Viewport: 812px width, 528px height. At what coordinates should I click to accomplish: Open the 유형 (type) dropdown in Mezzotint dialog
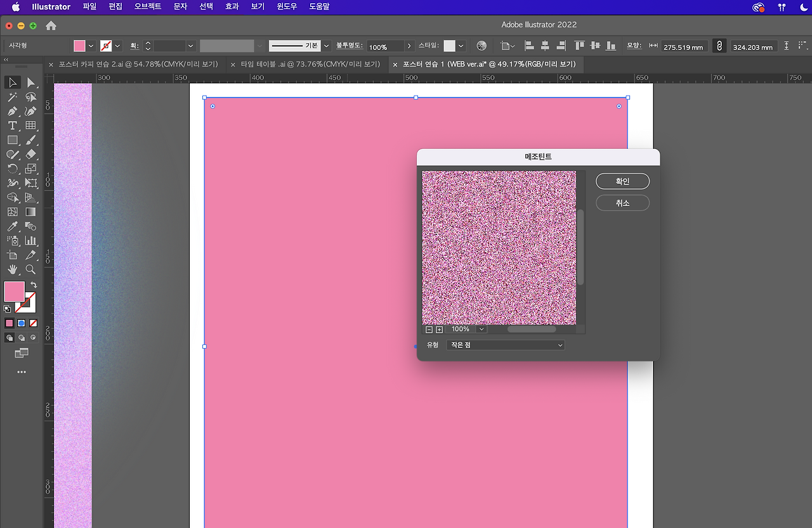(505, 345)
